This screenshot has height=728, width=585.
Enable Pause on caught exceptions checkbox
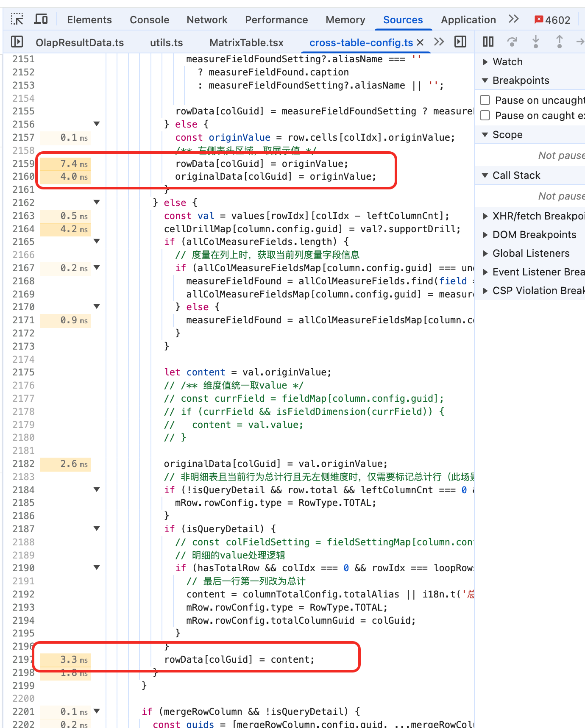click(485, 115)
